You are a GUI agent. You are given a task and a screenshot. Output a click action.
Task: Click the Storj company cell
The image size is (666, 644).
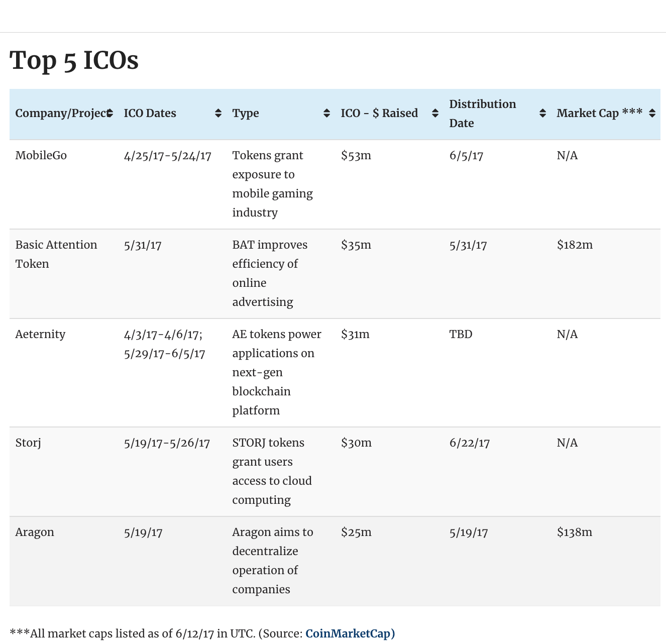click(x=28, y=443)
